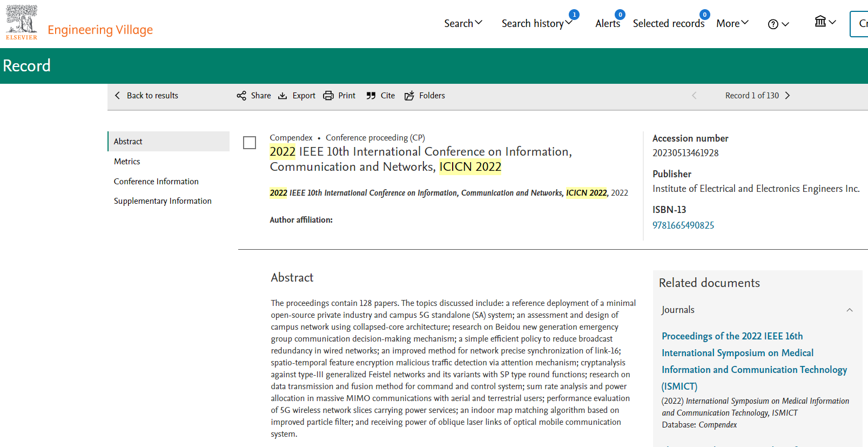The width and height of the screenshot is (868, 447).
Task: Open the Search dropdown menu
Action: click(463, 23)
